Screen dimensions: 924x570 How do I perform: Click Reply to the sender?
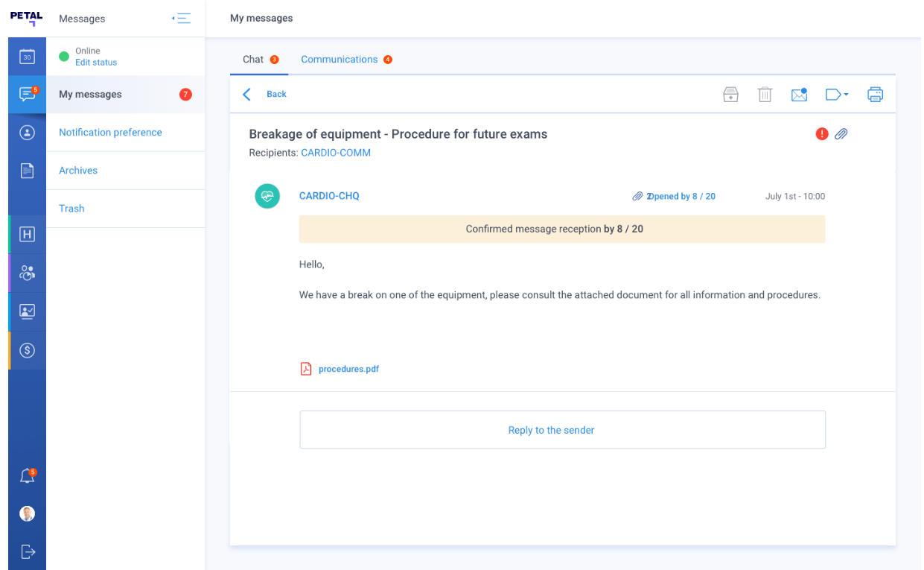click(551, 430)
